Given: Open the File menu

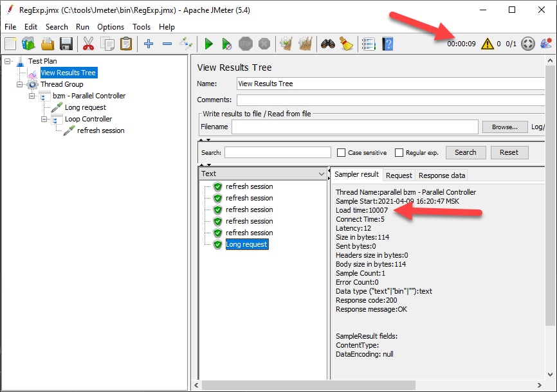Looking at the screenshot, I should (x=10, y=27).
